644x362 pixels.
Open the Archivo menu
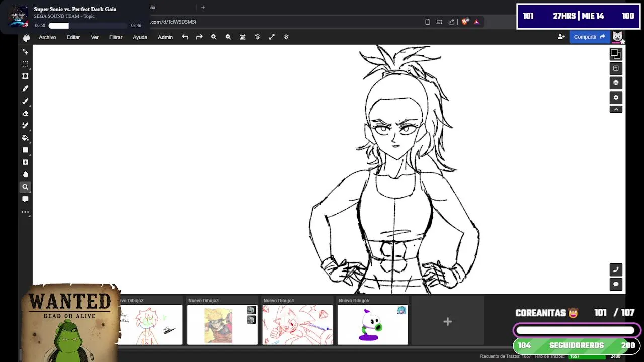pos(47,37)
